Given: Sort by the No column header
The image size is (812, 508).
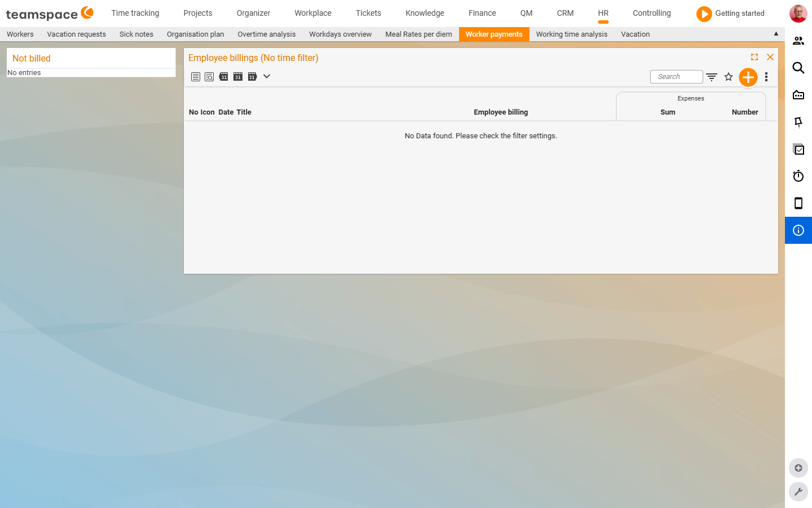Looking at the screenshot, I should click(193, 112).
